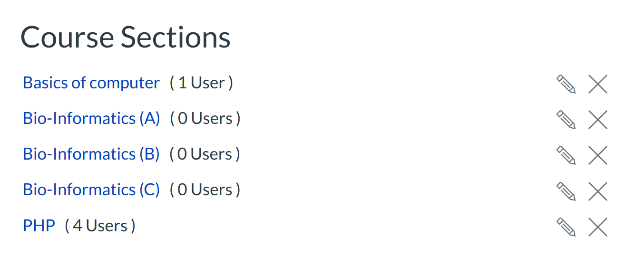The width and height of the screenshot is (644, 266).
Task: Go to the Bio-Informatics (B) section
Action: tap(91, 154)
